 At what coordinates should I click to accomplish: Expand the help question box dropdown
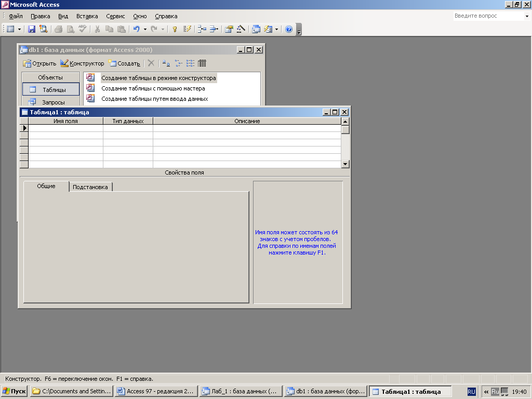527,16
